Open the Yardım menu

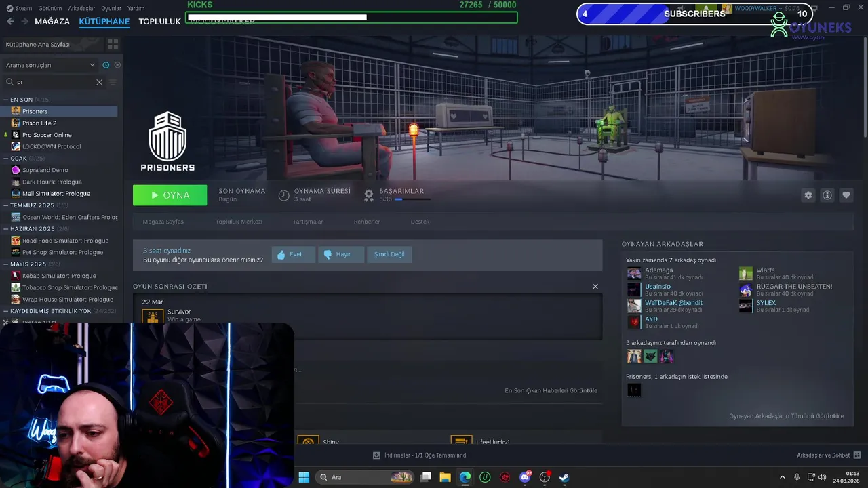[x=136, y=9]
